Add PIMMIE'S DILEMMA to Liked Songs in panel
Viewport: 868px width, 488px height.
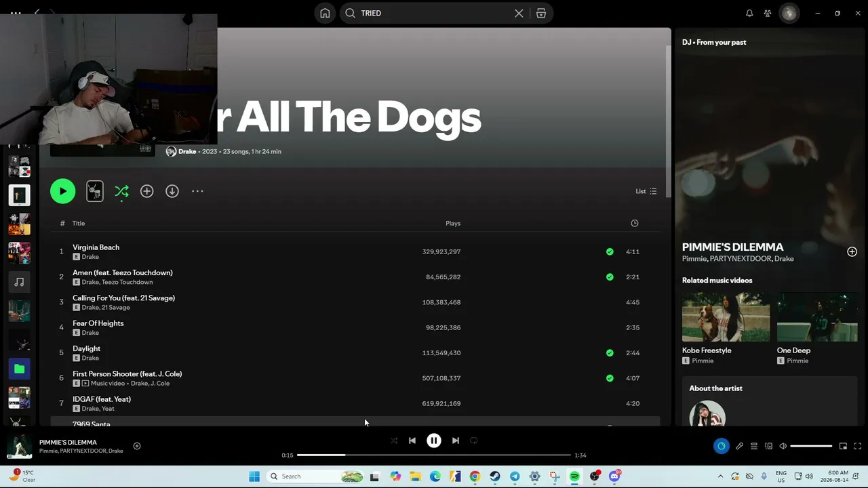(852, 251)
